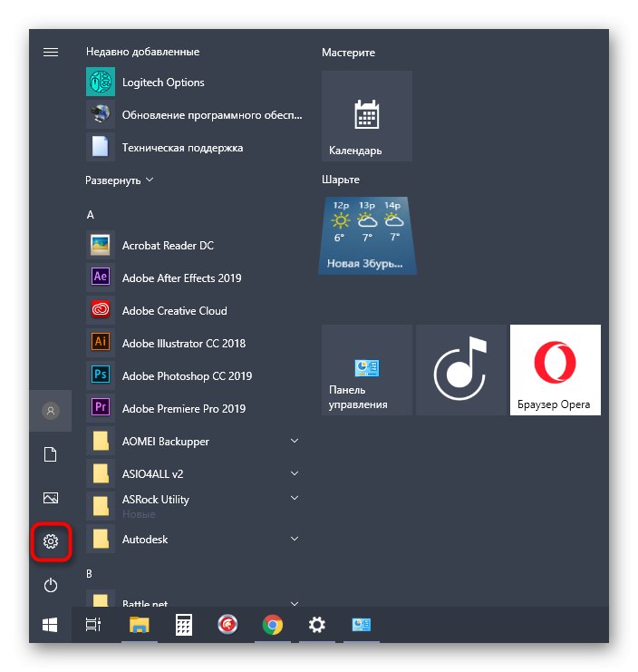Expand the recently added list with Развернуть
The height and width of the screenshot is (672, 638).
point(119,180)
